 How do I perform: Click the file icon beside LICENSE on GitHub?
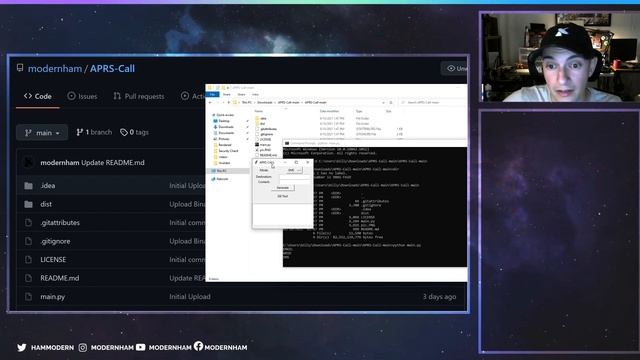28,260
